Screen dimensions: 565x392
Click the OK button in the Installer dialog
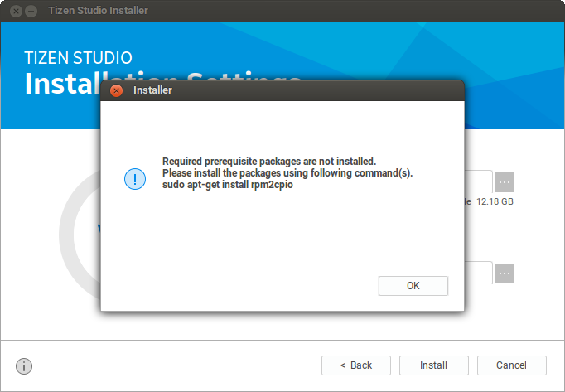[413, 285]
